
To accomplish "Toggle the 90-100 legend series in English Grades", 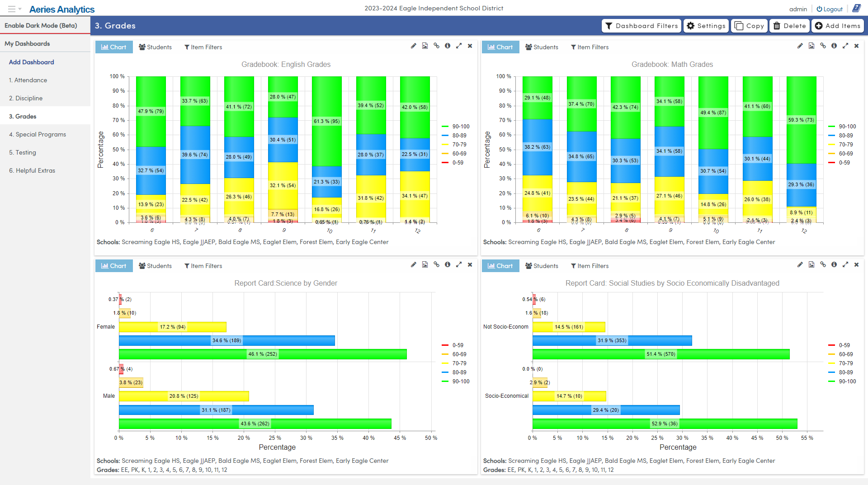I will 461,127.
